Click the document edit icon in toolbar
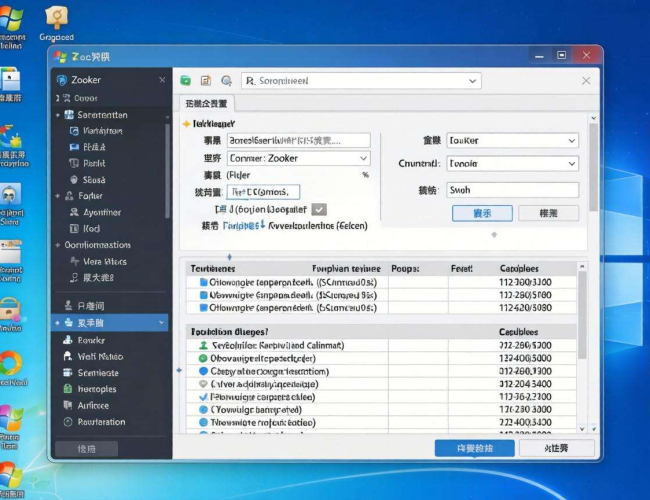The width and height of the screenshot is (650, 500). (x=206, y=80)
